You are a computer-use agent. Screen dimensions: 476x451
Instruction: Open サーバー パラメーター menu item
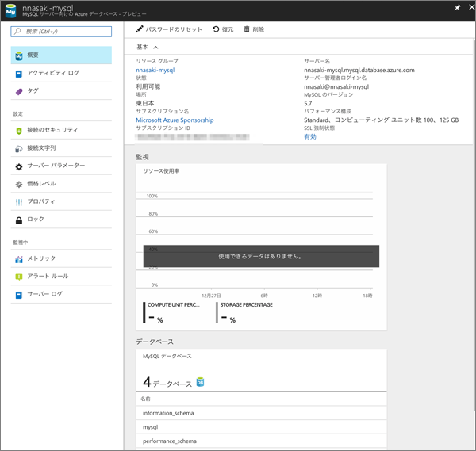click(x=61, y=166)
